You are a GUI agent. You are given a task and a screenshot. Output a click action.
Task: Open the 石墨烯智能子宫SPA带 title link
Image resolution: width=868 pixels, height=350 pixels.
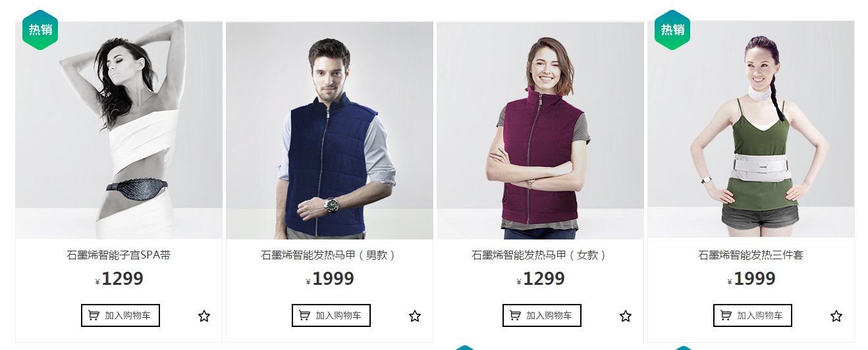tap(119, 255)
